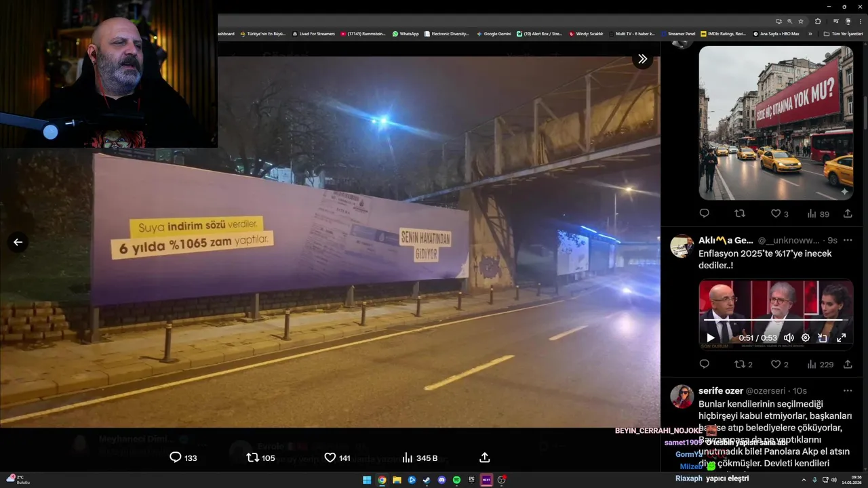Open the Türkiye'nin En Büyü... bookmark
The width and height of the screenshot is (868, 488).
tap(262, 33)
